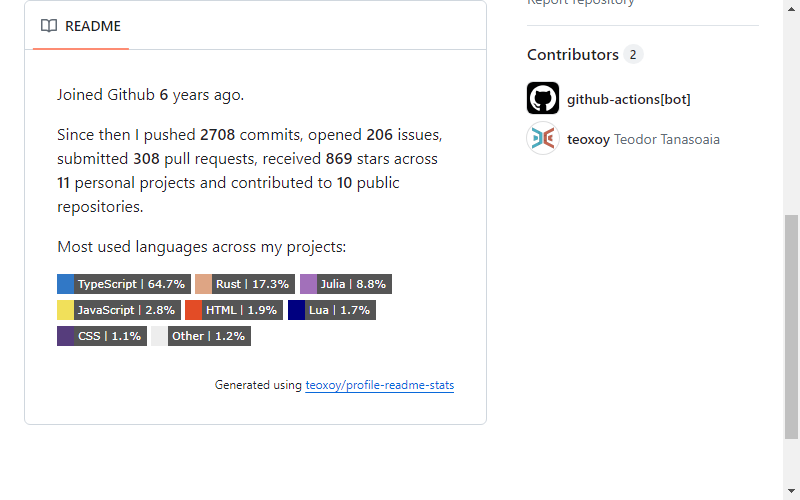Click the Report repository link
This screenshot has height=500, width=800.
581,3
